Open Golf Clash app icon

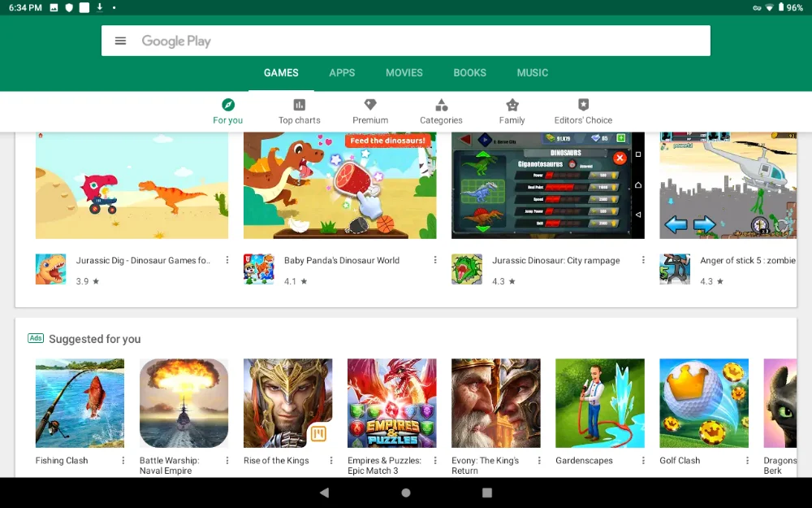pos(704,403)
